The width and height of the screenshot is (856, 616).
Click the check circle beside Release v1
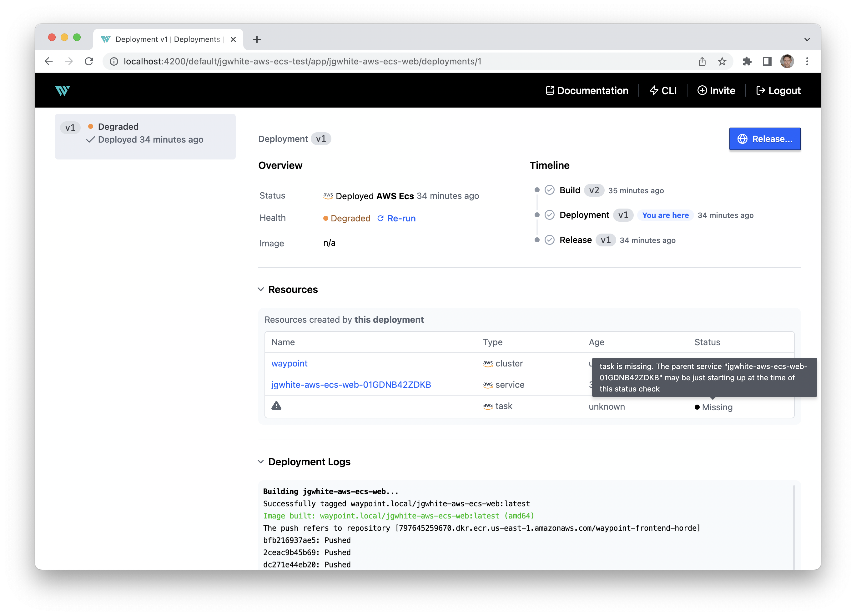pos(550,240)
